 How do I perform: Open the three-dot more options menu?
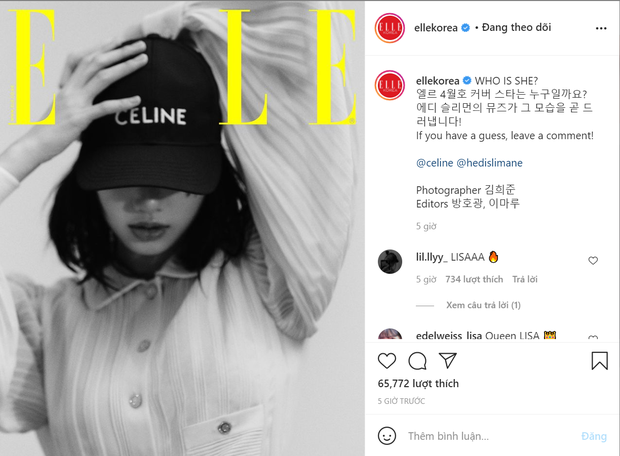pyautogui.click(x=601, y=28)
